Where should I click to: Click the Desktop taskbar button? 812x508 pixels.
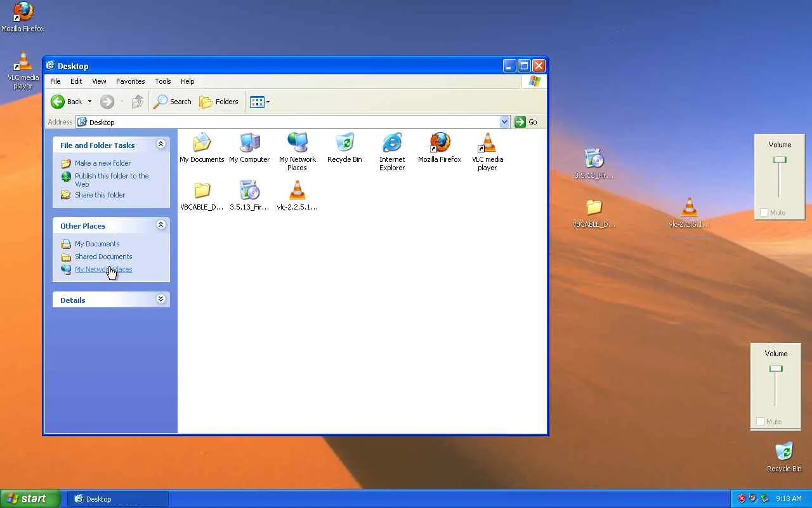pos(118,499)
